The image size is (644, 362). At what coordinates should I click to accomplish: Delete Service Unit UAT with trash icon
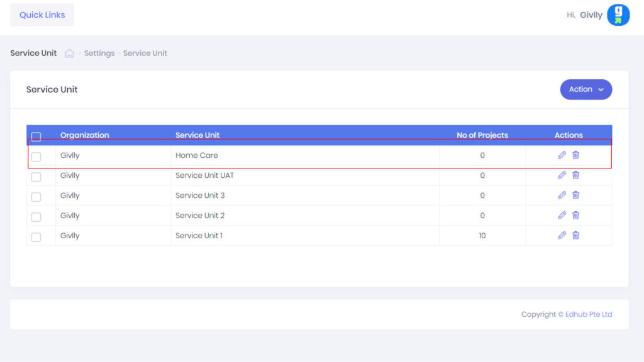(x=575, y=175)
